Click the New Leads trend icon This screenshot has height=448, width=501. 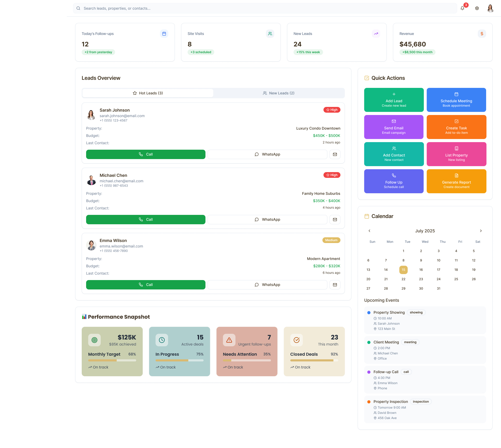[x=376, y=34]
